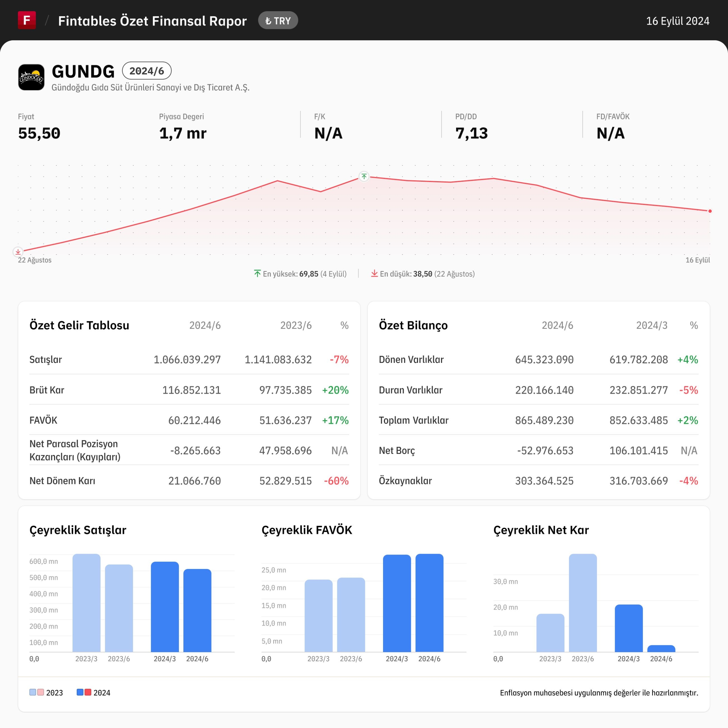Screen dimensions: 728x728
Task: Click the 2023/3 bar in Çeyreklik Satışlar
Action: click(x=86, y=603)
